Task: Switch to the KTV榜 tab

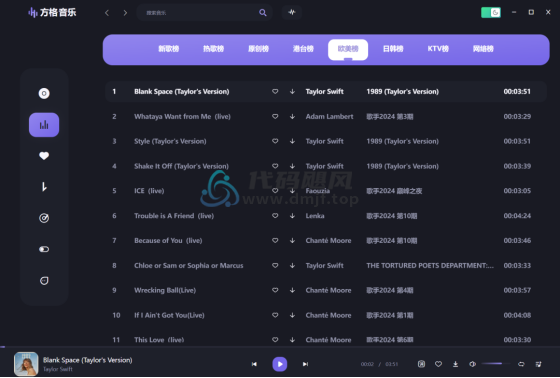Action: (x=438, y=49)
